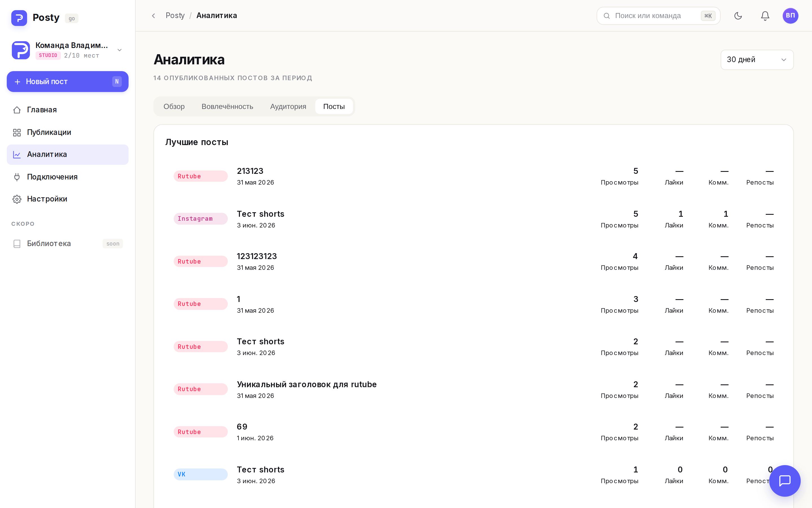The width and height of the screenshot is (812, 508).
Task: Click the gear icon beside Настройки
Action: 17,199
